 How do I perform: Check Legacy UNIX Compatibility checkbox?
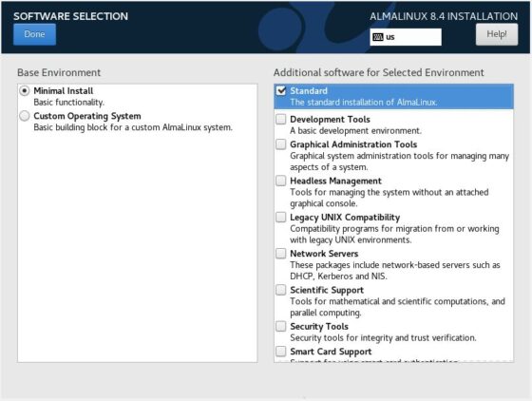[281, 217]
